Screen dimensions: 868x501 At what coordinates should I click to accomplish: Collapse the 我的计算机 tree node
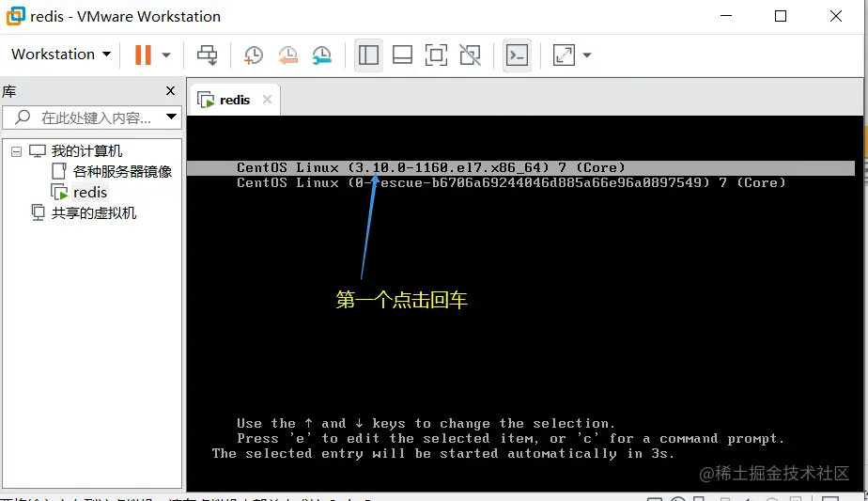pos(17,151)
